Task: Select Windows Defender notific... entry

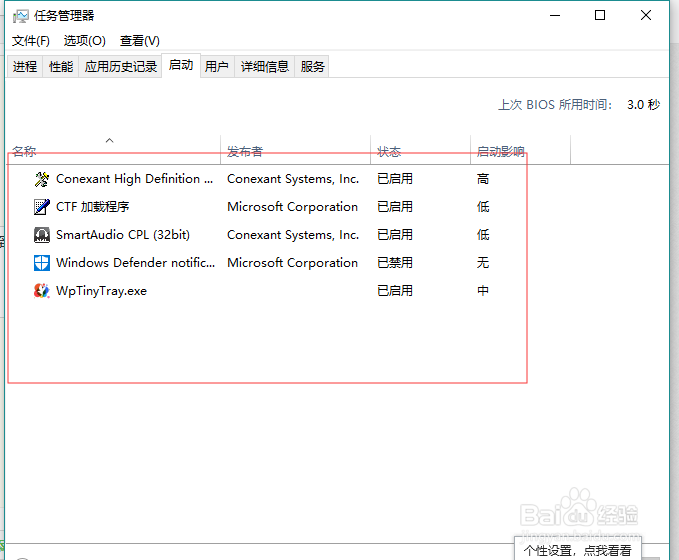Action: point(136,263)
